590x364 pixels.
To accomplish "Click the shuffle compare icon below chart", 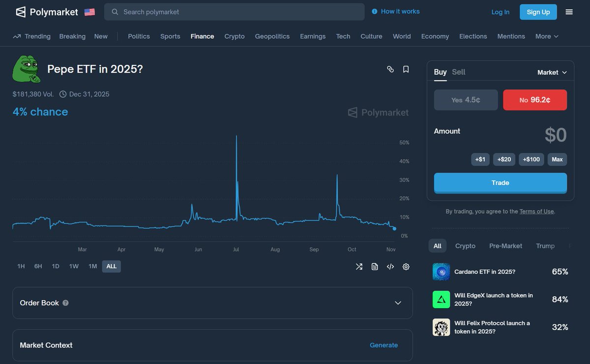I will point(359,267).
